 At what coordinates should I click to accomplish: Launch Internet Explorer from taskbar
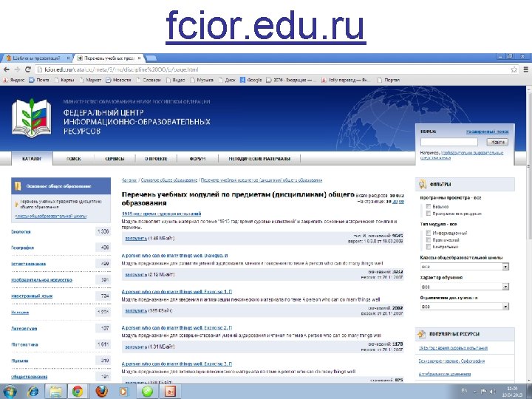click(x=33, y=392)
